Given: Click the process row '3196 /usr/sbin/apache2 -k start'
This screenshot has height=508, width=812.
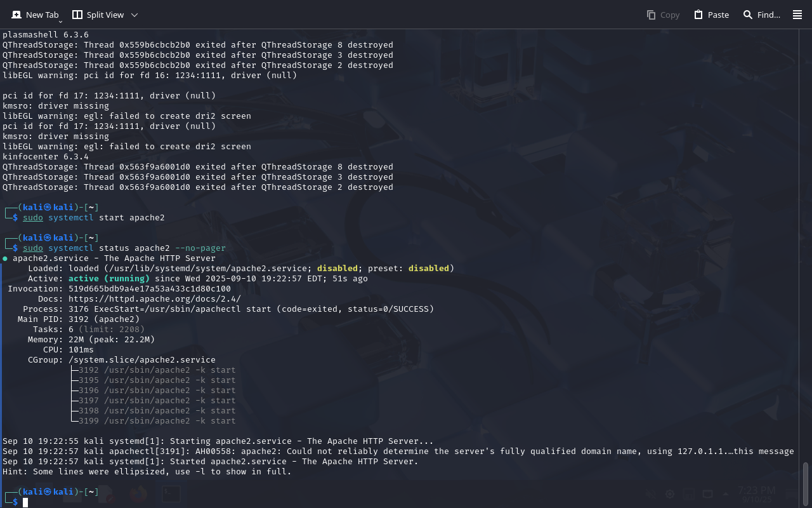Looking at the screenshot, I should 157,391.
